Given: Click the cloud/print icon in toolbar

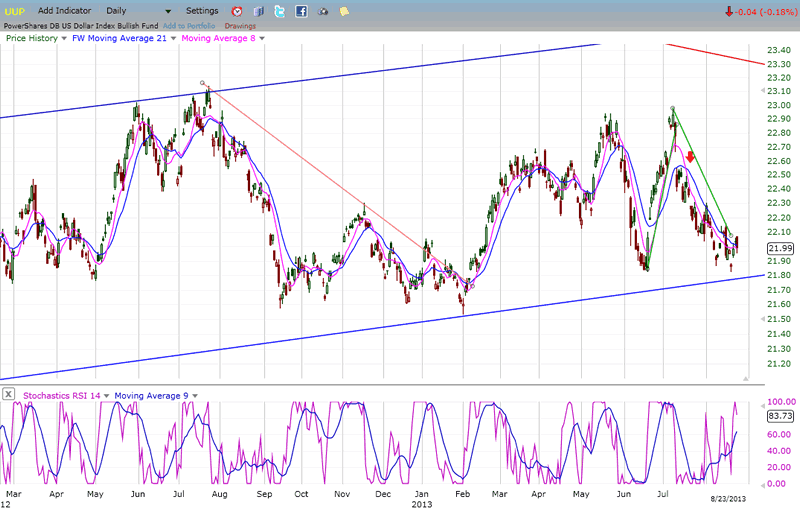Looking at the screenshot, I should point(323,11).
